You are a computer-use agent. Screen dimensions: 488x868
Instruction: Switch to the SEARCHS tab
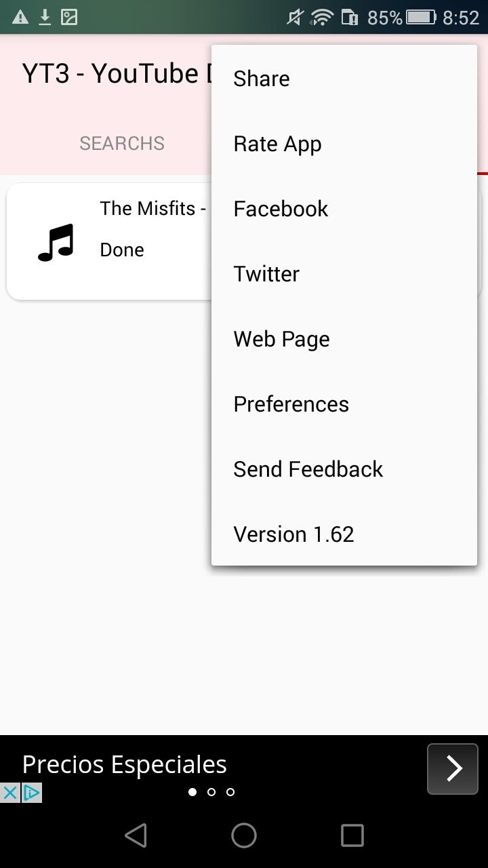click(122, 144)
